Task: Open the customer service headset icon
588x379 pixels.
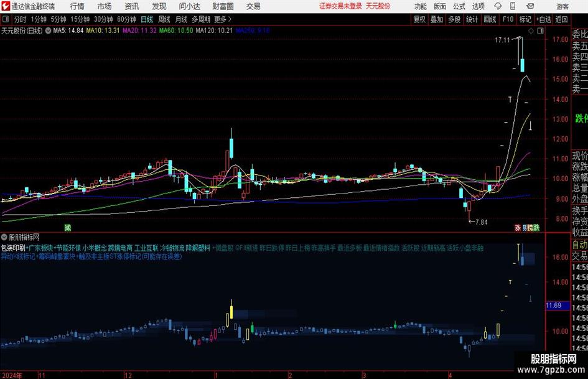Action: pyautogui.click(x=498, y=6)
